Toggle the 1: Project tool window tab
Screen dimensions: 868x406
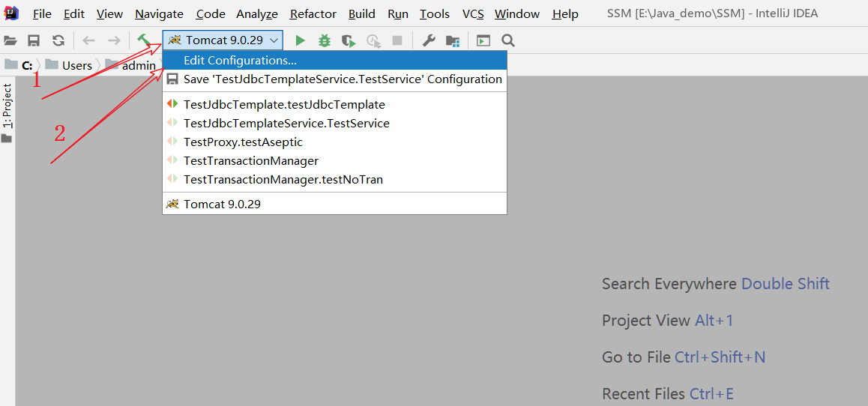pyautogui.click(x=7, y=106)
